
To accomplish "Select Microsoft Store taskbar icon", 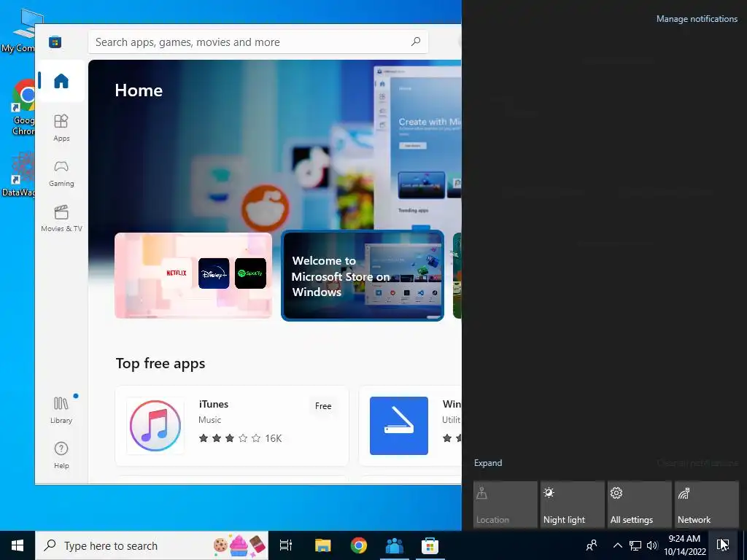I will (430, 545).
